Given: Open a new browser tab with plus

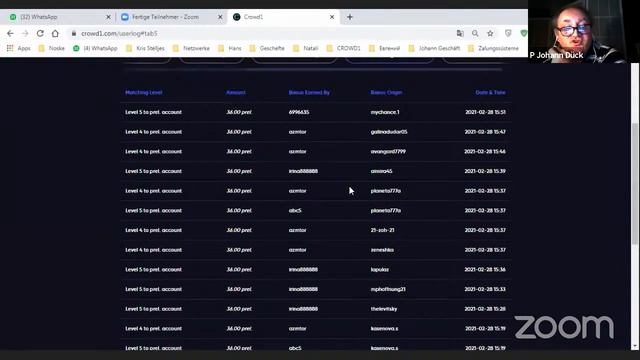Looking at the screenshot, I should click(x=350, y=17).
